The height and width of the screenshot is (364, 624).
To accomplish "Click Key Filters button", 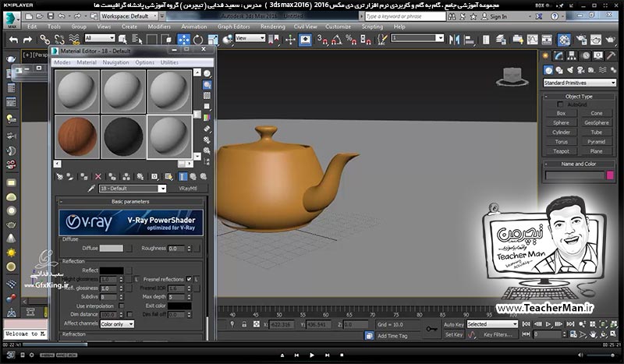I will tap(498, 334).
